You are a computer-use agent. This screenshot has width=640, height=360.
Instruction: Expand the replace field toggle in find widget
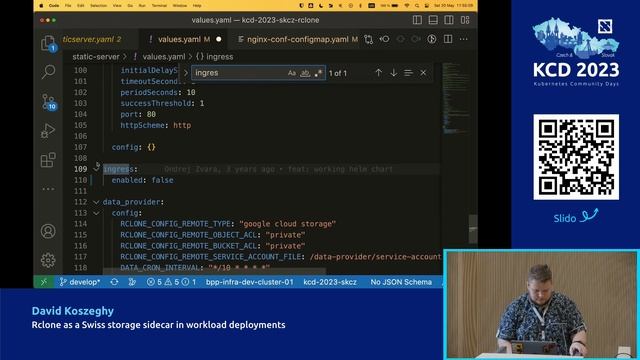click(186, 73)
